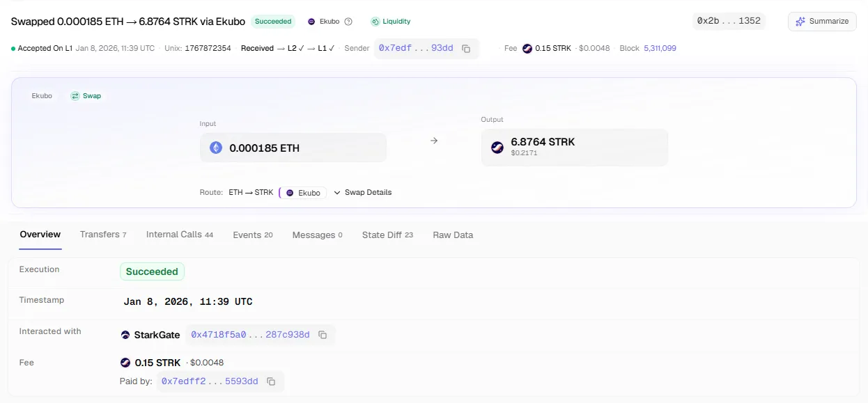868x403 pixels.
Task: Click the '0.15 STRK' amount in Fee row
Action: (157, 363)
